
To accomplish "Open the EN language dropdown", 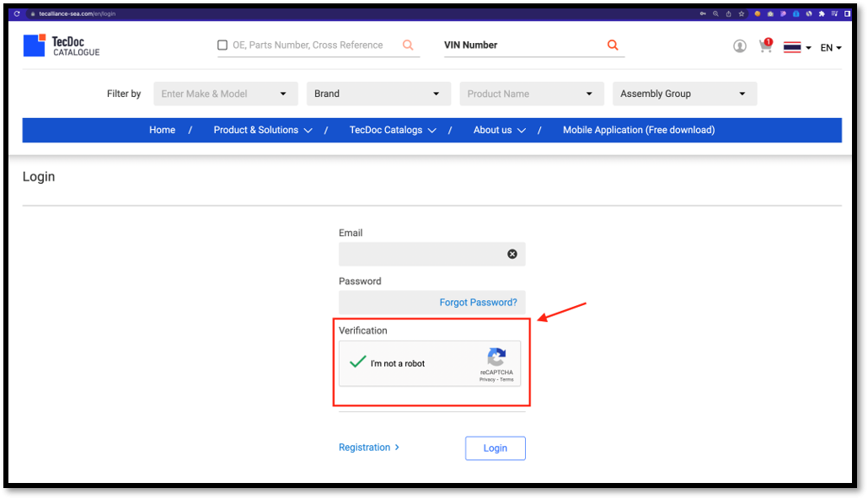I will [831, 48].
